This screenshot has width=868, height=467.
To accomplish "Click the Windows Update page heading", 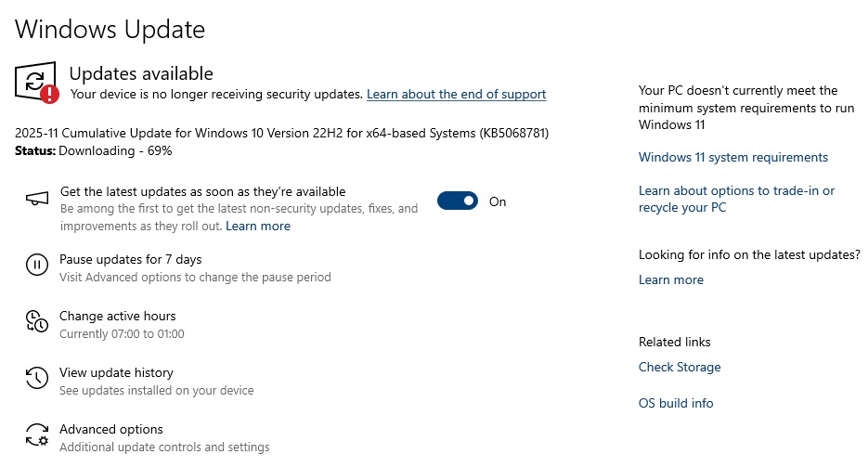I will [110, 29].
